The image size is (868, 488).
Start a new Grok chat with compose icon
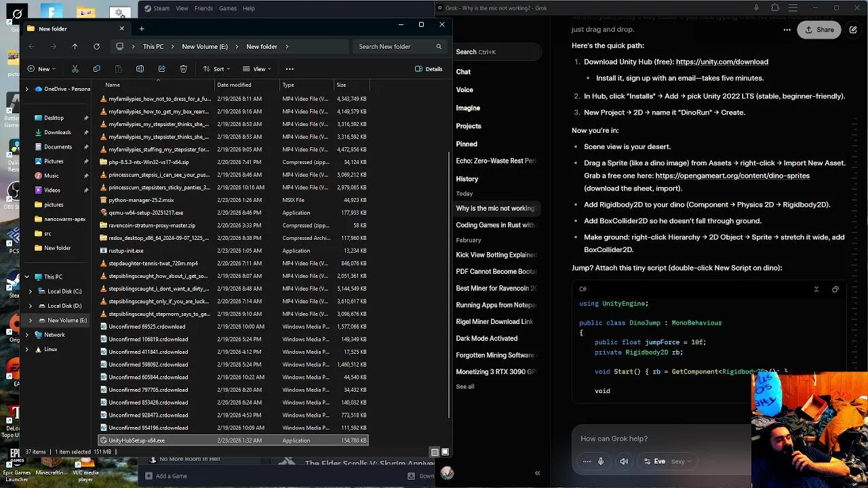tap(853, 30)
